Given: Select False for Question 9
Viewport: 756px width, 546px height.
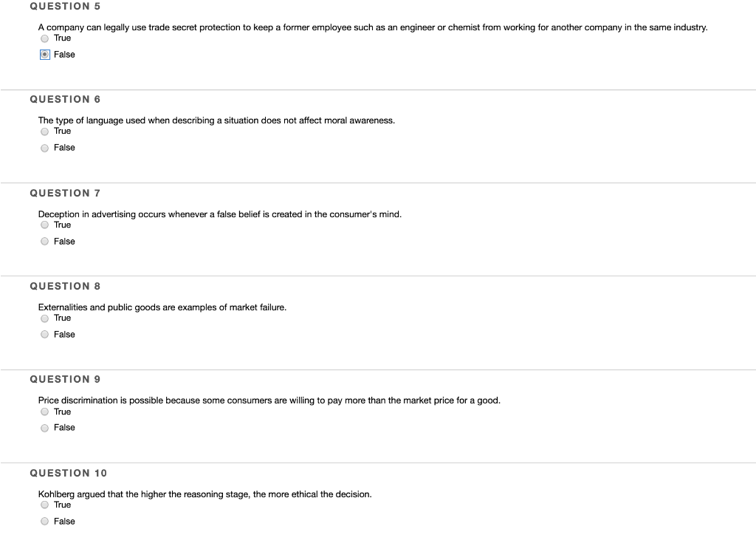Looking at the screenshot, I should click(44, 427).
